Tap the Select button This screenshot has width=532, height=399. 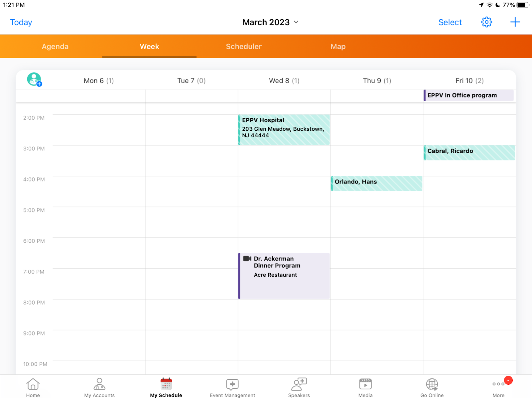tap(450, 22)
